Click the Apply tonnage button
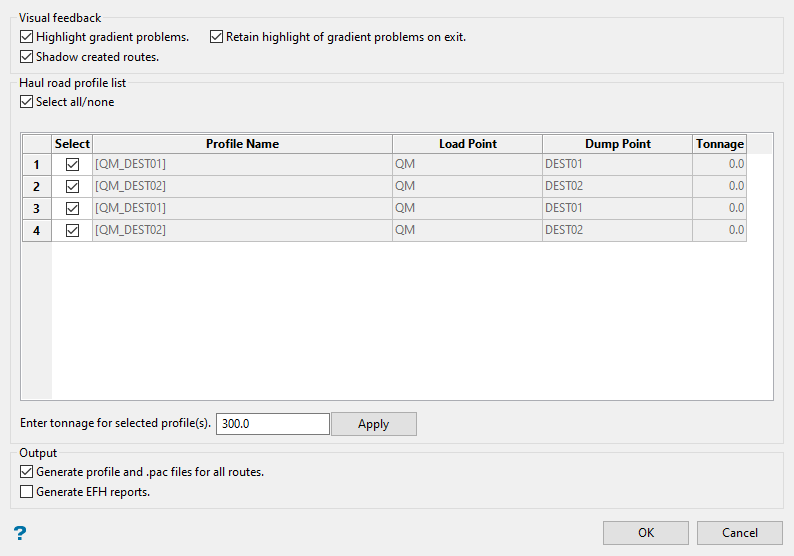The image size is (794, 556). (x=373, y=424)
